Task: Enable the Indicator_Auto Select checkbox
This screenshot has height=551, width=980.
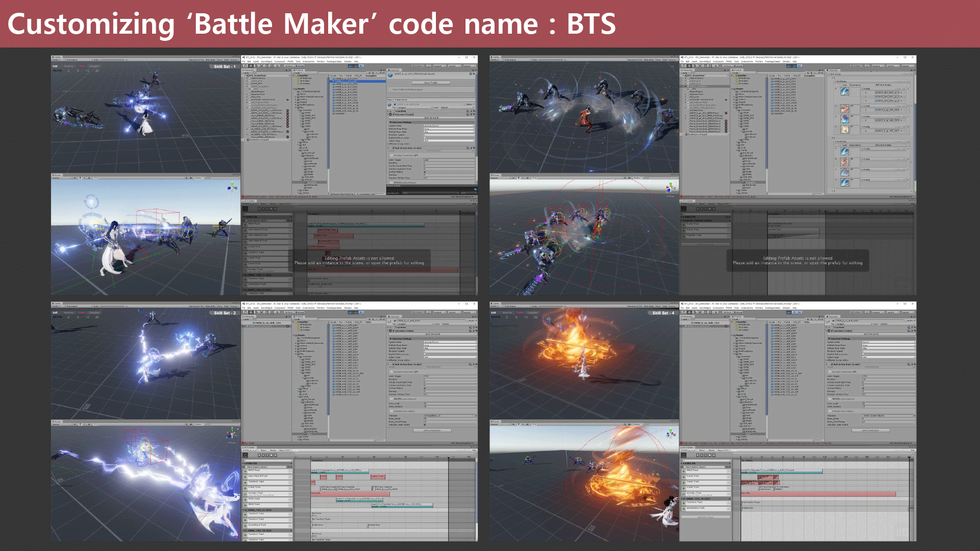Action: click(x=863, y=424)
